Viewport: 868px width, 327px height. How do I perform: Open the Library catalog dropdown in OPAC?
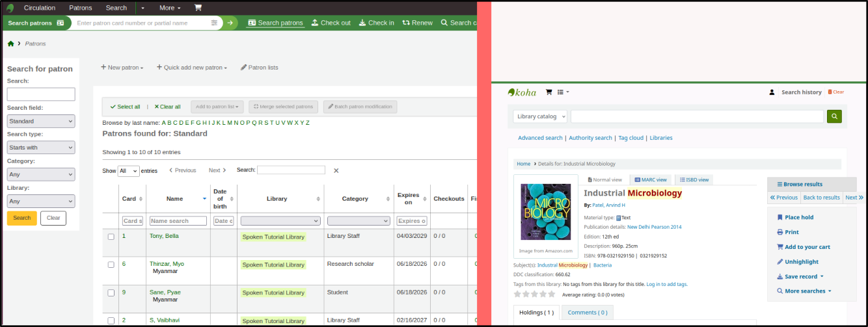pos(540,116)
